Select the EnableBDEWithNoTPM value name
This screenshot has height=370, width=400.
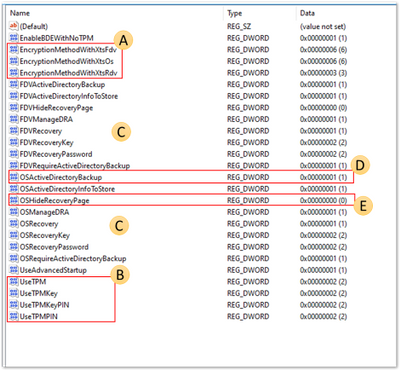click(x=56, y=38)
